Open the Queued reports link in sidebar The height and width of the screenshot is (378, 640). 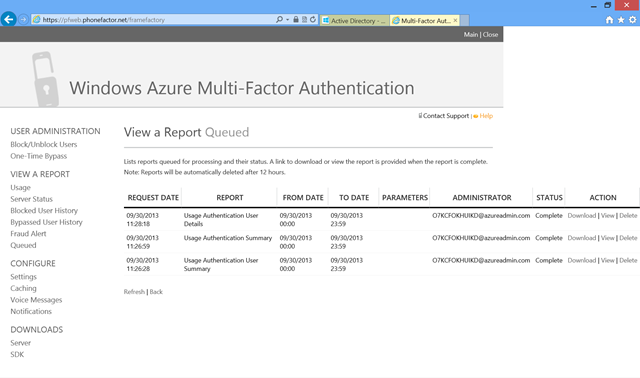pyautogui.click(x=23, y=245)
